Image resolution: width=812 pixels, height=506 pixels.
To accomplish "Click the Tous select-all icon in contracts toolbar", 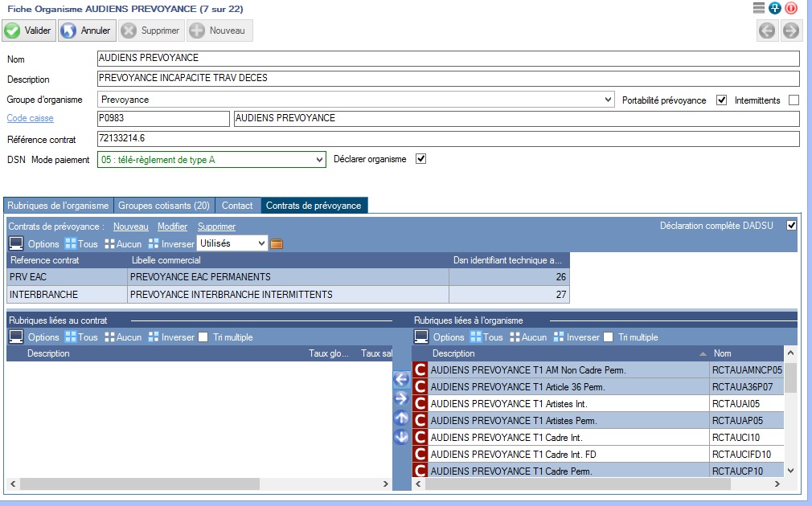I will click(x=81, y=243).
